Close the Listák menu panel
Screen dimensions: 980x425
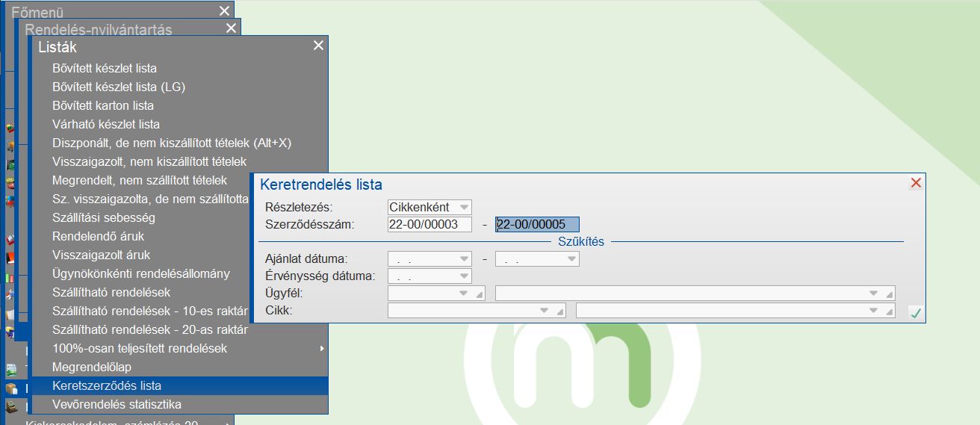click(318, 46)
